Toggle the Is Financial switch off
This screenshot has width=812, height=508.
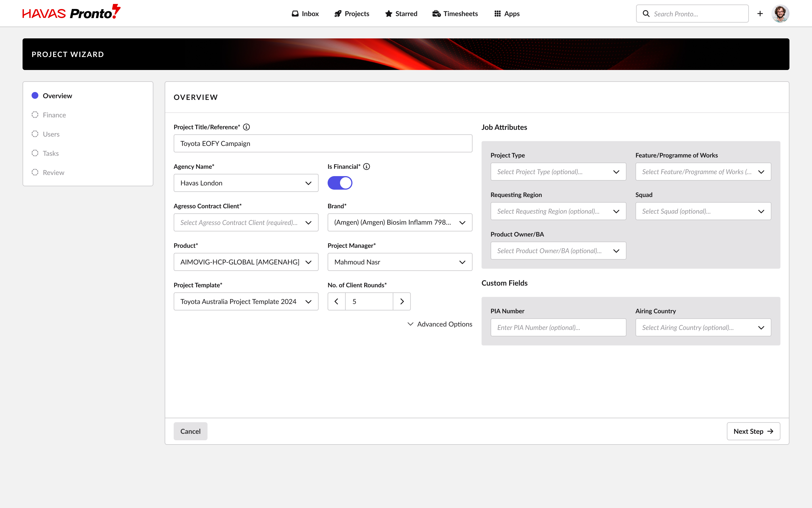pyautogui.click(x=340, y=183)
